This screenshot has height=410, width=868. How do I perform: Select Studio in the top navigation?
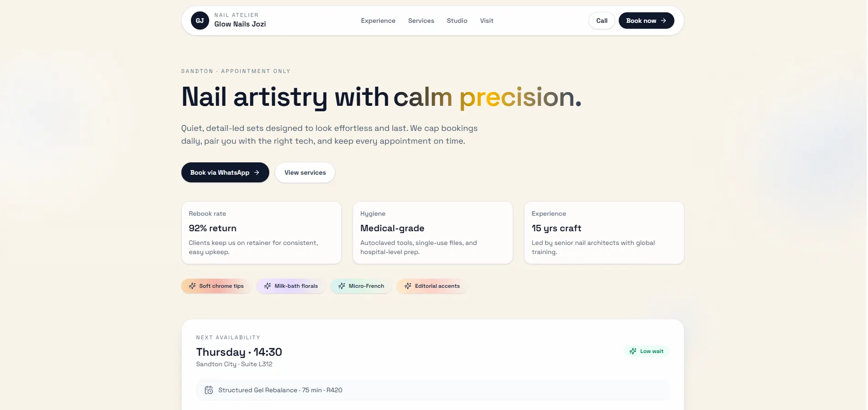pos(457,21)
